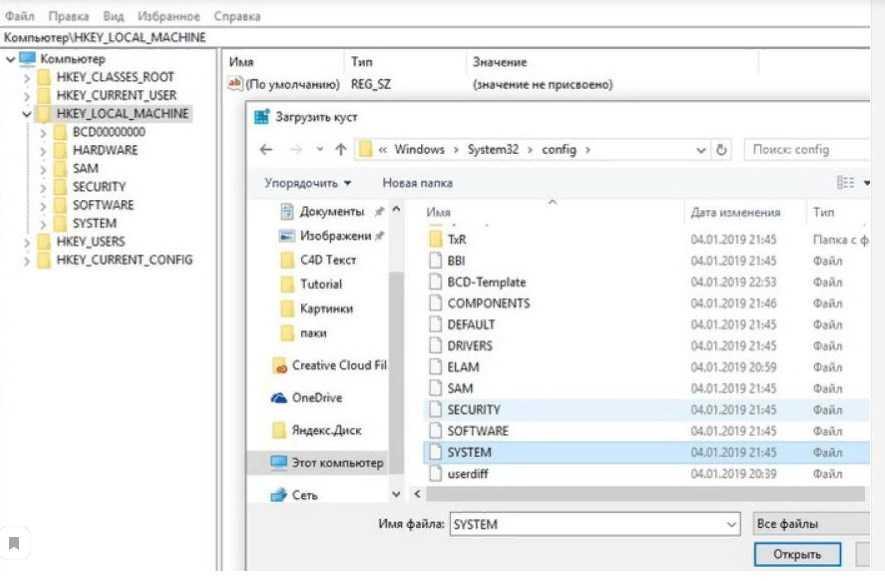This screenshot has width=885, height=581.
Task: Click System32 in the breadcrumb path
Action: (493, 150)
